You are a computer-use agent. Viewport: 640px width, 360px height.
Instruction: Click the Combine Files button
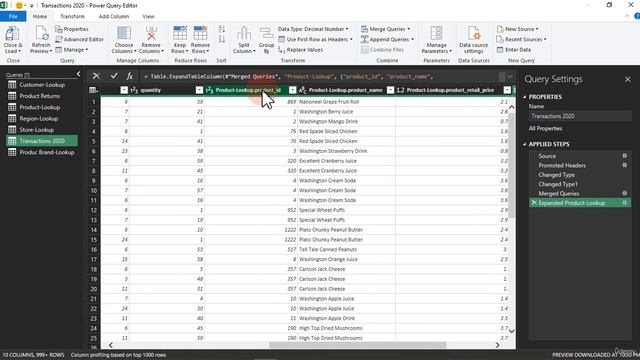pyautogui.click(x=382, y=49)
